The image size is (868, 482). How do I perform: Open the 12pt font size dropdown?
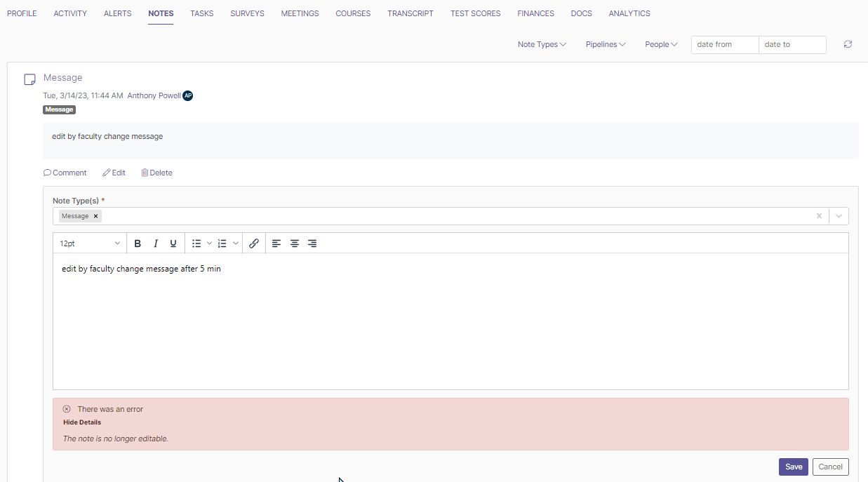(90, 243)
